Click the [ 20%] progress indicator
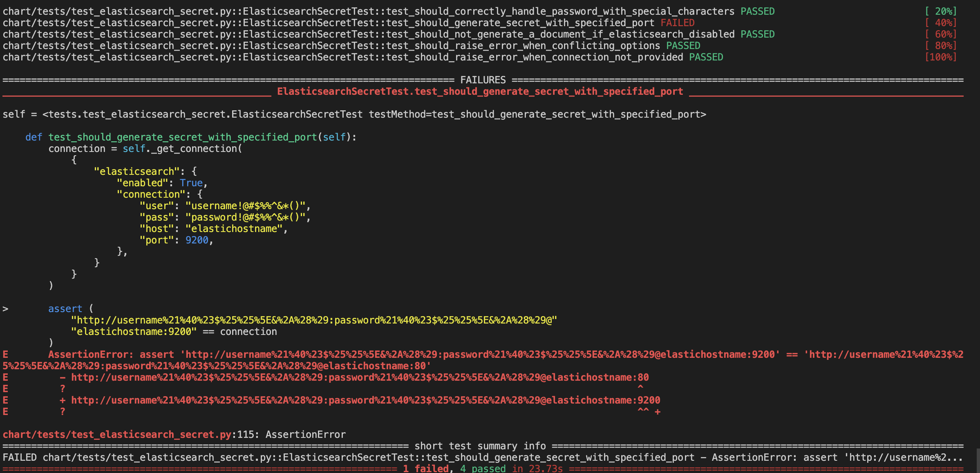The image size is (980, 473). pyautogui.click(x=941, y=11)
